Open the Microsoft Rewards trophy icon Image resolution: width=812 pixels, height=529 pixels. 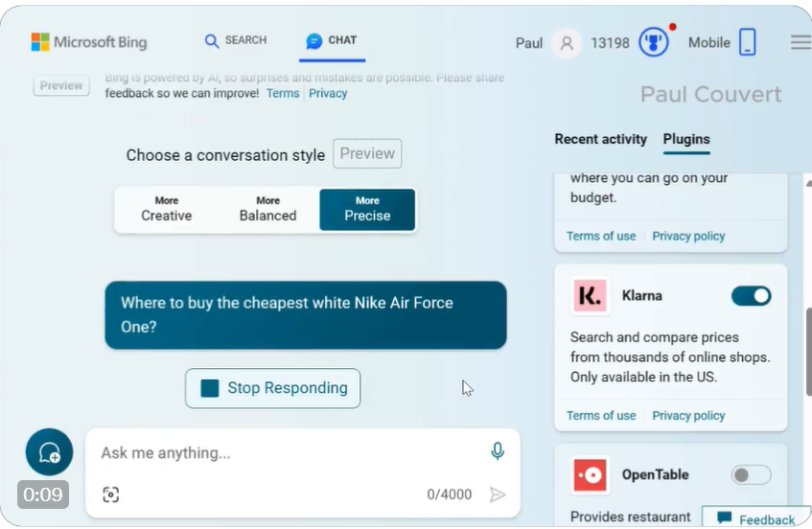[654, 42]
